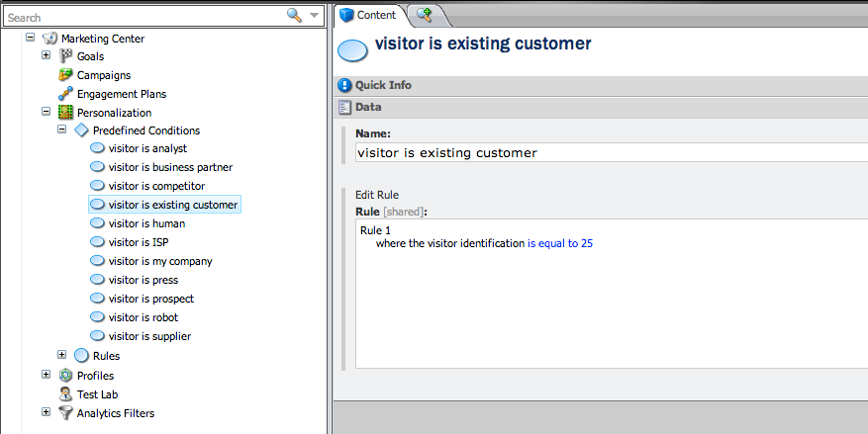Click the Test Lab person icon
Viewport: 868px width, 434px height.
click(x=66, y=394)
